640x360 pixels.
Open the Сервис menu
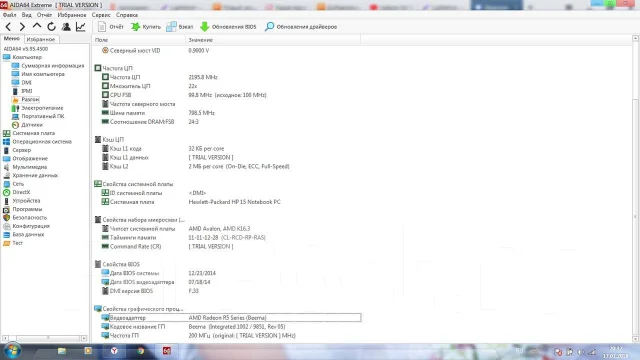point(101,15)
